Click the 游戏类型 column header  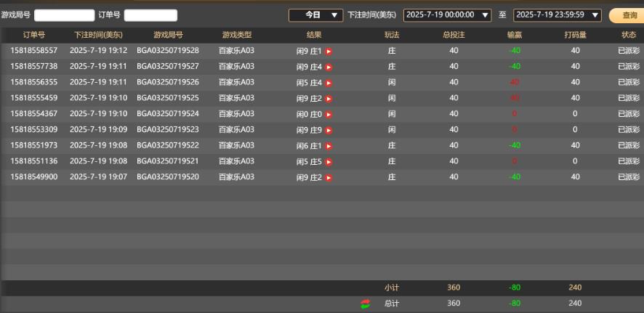[236, 36]
